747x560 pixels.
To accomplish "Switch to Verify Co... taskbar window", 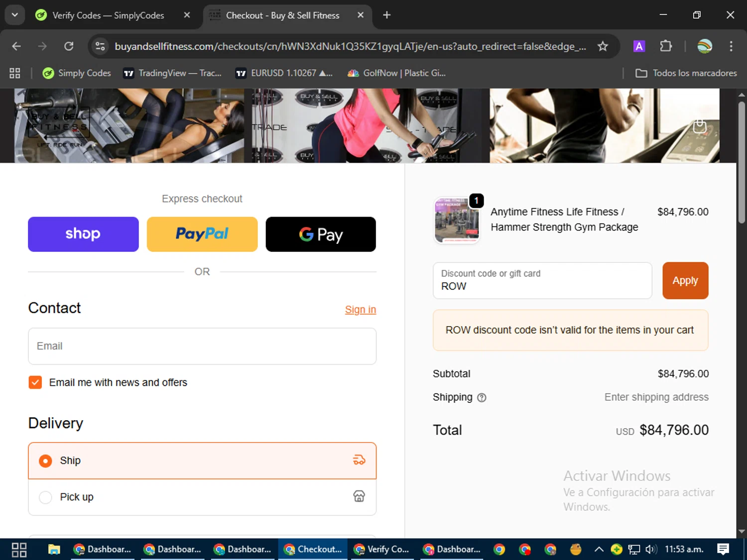I will click(382, 550).
